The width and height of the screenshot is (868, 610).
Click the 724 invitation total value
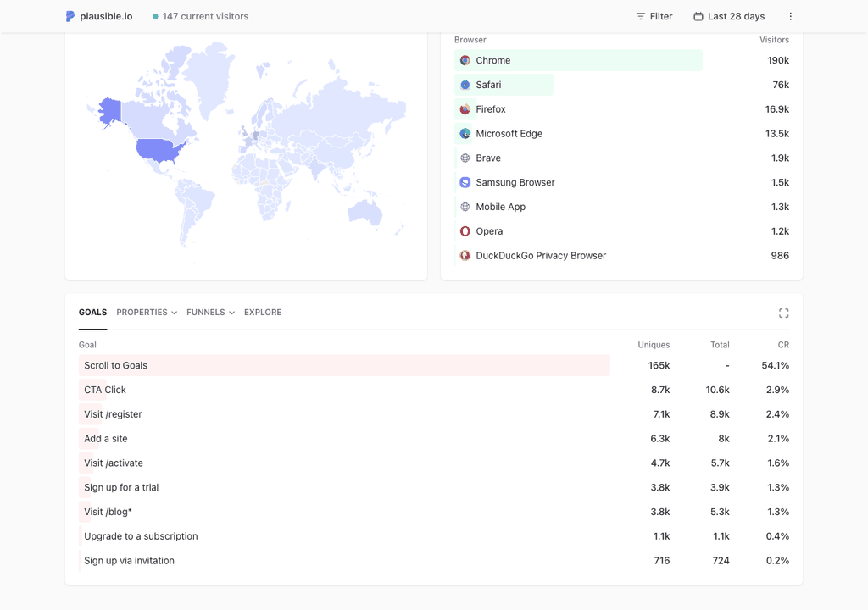point(721,560)
